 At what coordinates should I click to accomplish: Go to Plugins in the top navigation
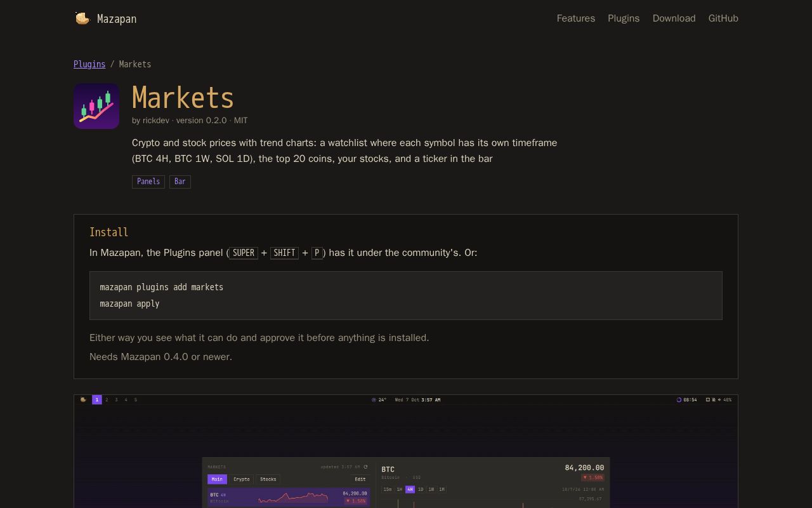point(624,18)
